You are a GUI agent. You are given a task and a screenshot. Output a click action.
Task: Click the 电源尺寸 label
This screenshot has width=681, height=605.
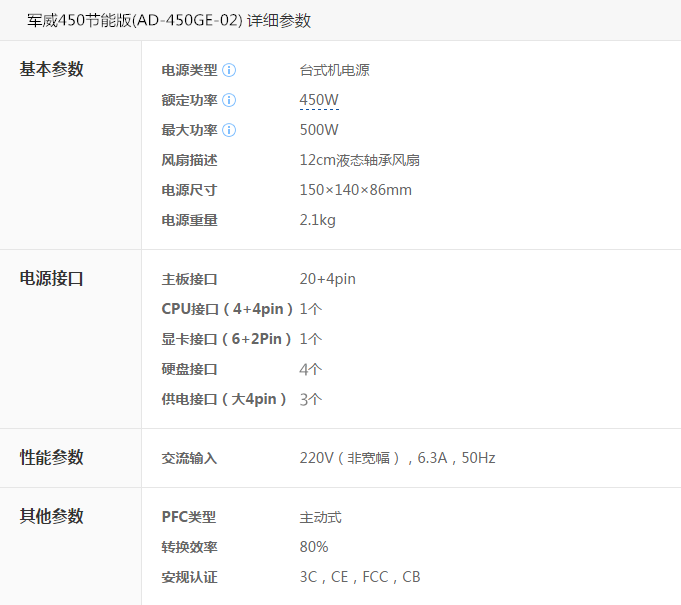pyautogui.click(x=189, y=190)
